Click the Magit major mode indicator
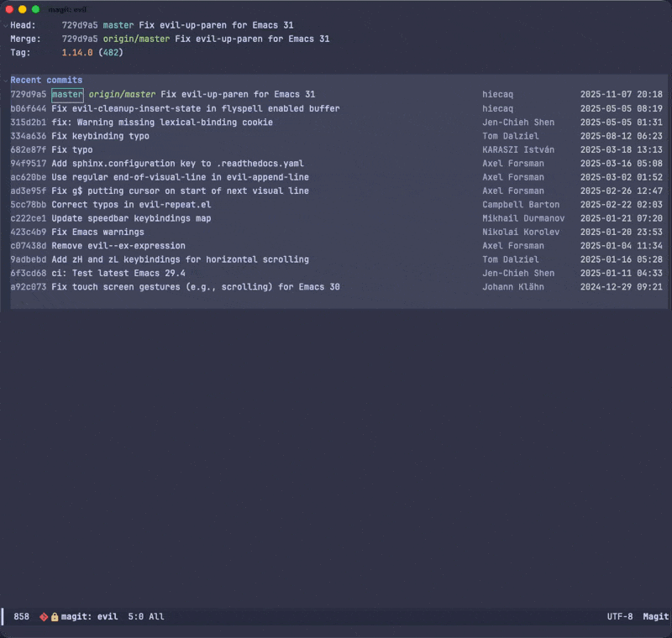This screenshot has height=638, width=672. (656, 616)
